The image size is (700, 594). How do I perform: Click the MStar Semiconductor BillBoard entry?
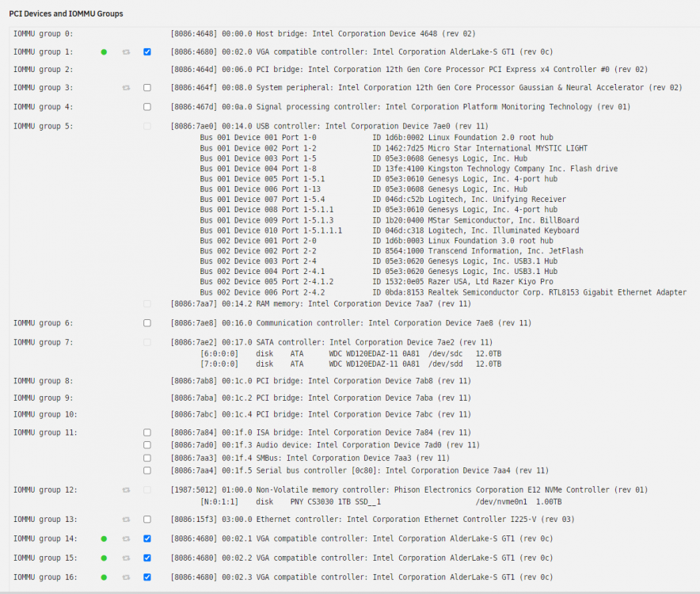390,221
